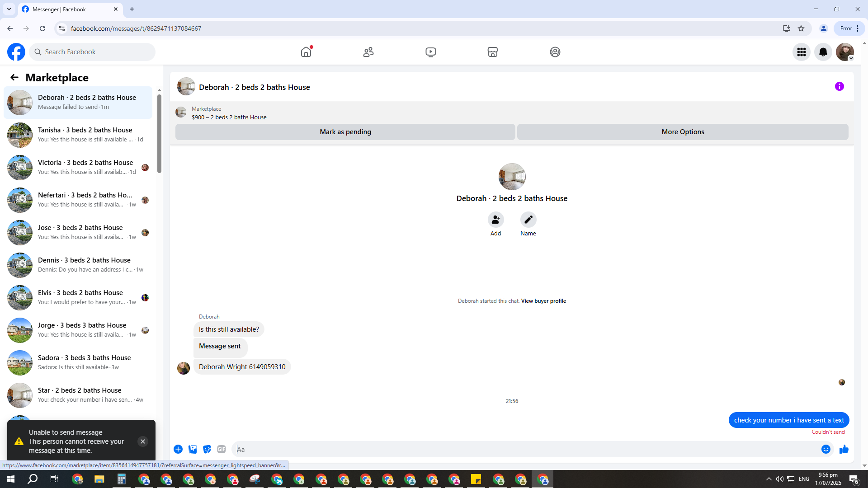This screenshot has width=868, height=488.
Task: Go to the Home feed icon
Action: [x=306, y=52]
